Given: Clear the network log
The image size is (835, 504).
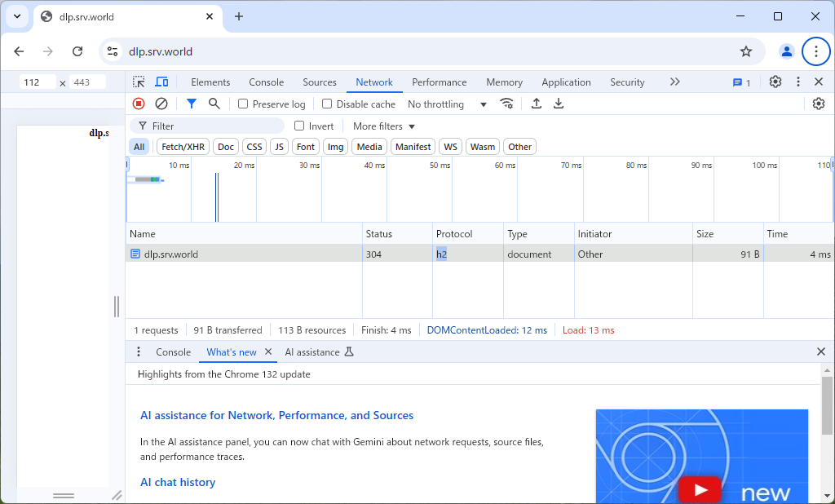Looking at the screenshot, I should pos(161,104).
